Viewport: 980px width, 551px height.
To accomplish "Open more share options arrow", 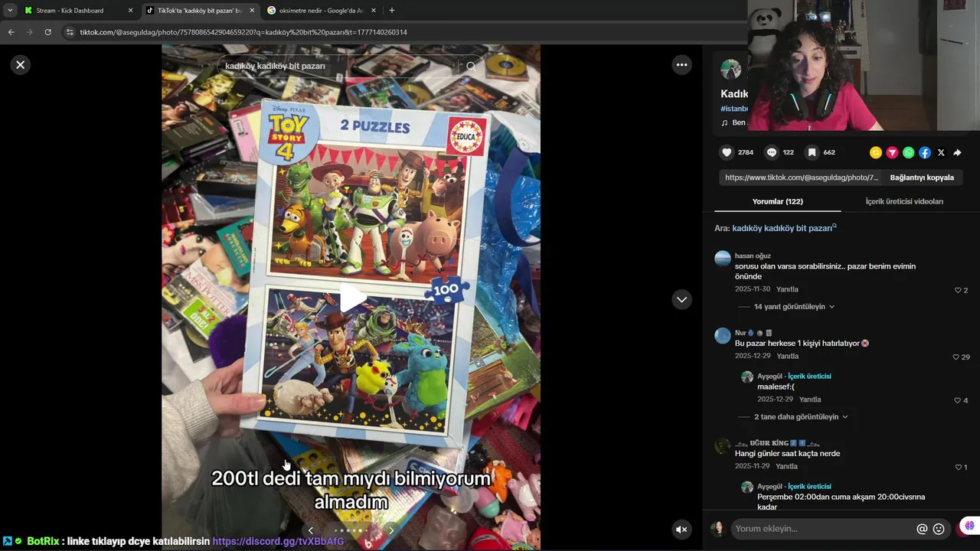I will click(957, 152).
